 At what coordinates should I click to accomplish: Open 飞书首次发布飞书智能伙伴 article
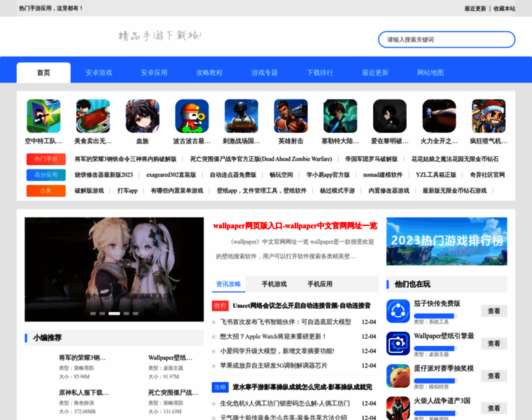pos(286,322)
